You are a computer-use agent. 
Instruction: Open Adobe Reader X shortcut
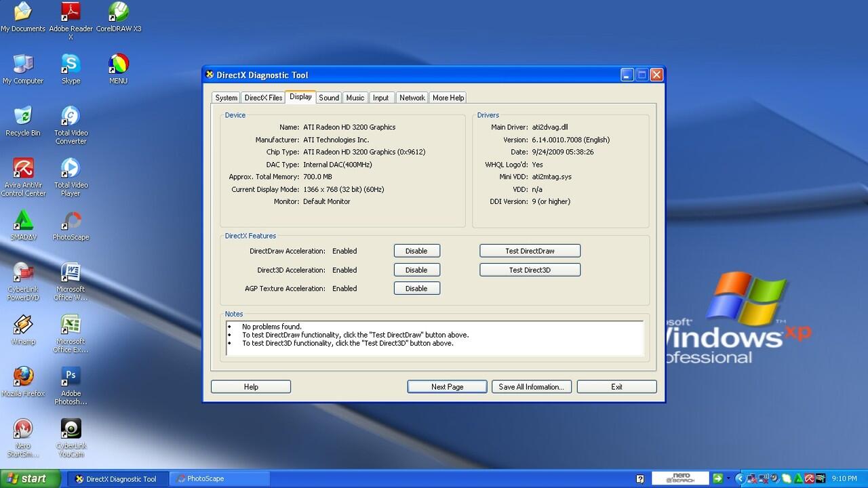71,20
